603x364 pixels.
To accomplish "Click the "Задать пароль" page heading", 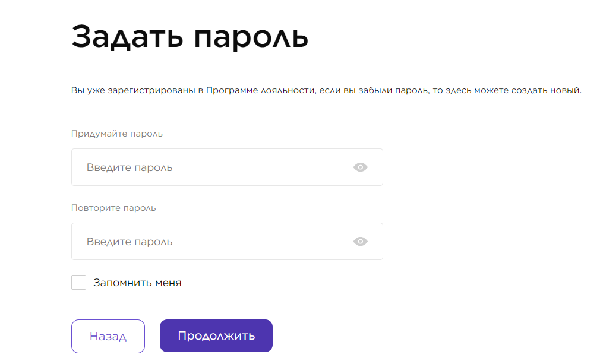I will point(190,37).
